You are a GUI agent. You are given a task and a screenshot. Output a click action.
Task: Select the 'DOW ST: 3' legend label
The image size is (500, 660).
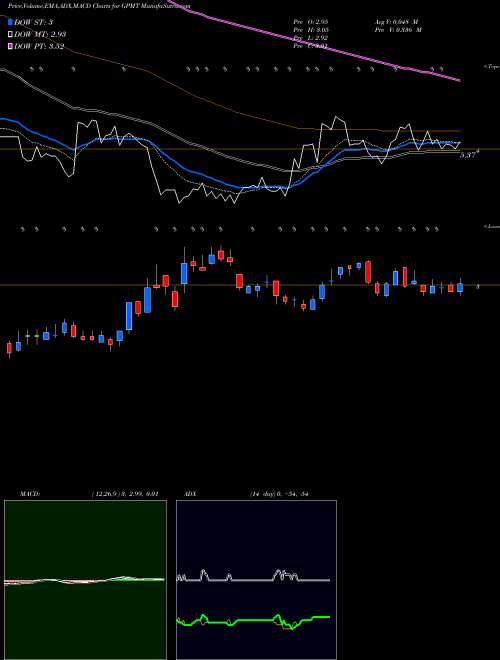[36, 22]
